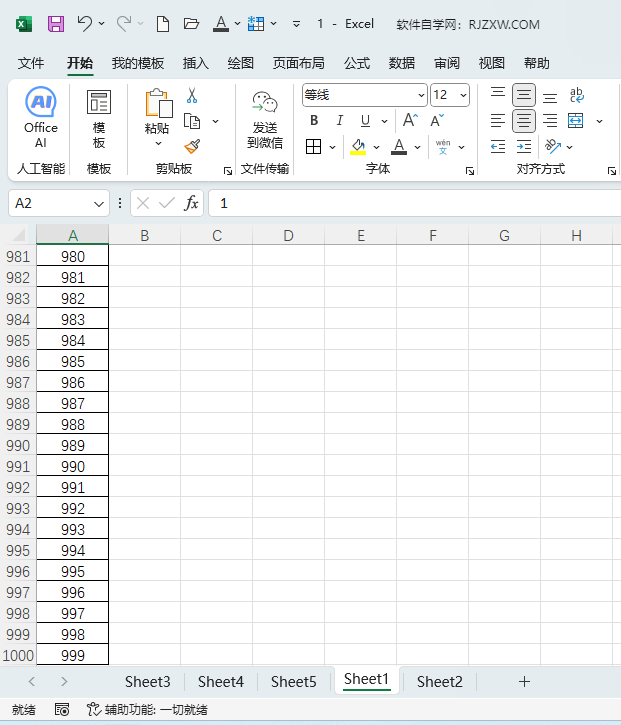
Task: Open underline style dropdown arrow
Action: click(x=384, y=122)
